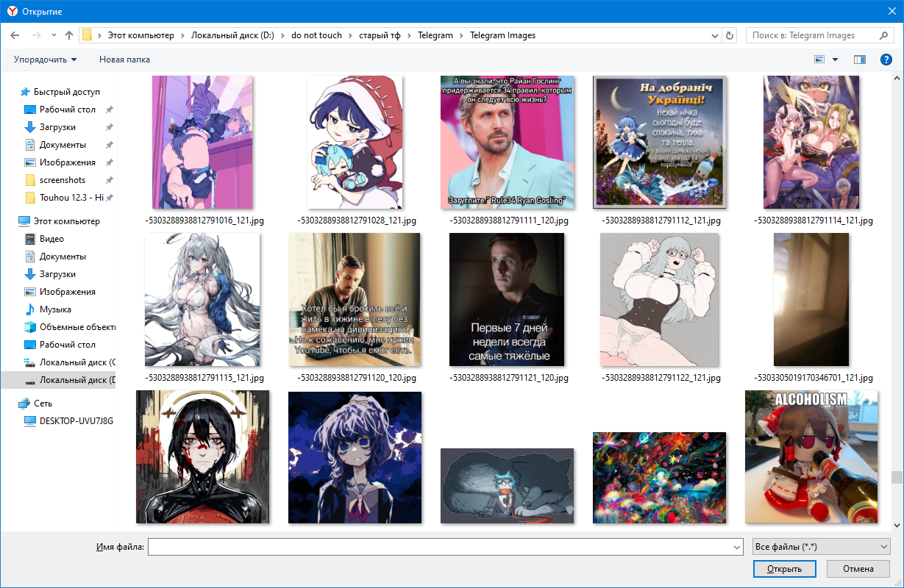Click старый тф breadcrumb
The width and height of the screenshot is (904, 588).
pyautogui.click(x=380, y=35)
